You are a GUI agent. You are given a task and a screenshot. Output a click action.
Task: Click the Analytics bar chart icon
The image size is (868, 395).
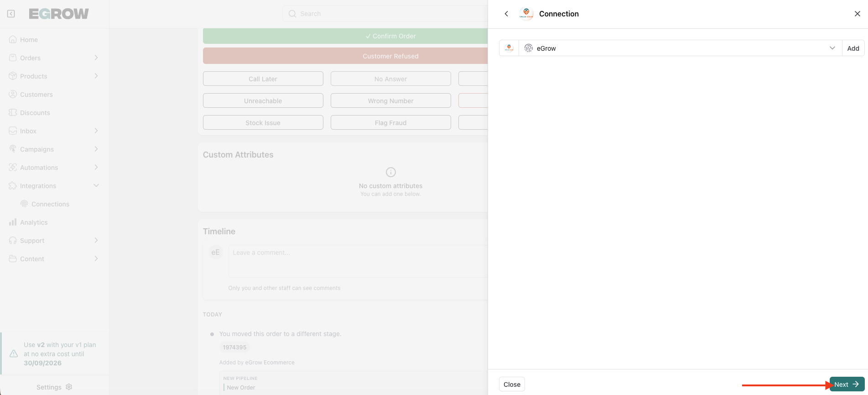coord(13,222)
